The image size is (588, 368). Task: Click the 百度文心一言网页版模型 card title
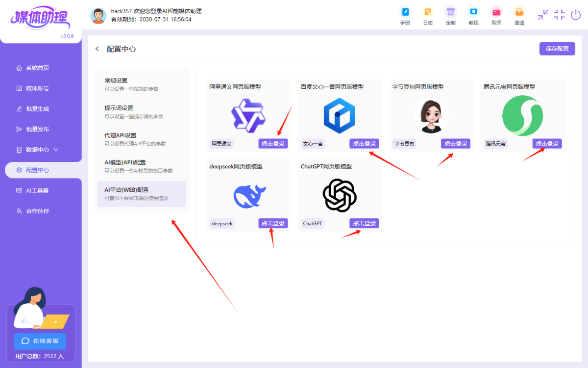332,87
